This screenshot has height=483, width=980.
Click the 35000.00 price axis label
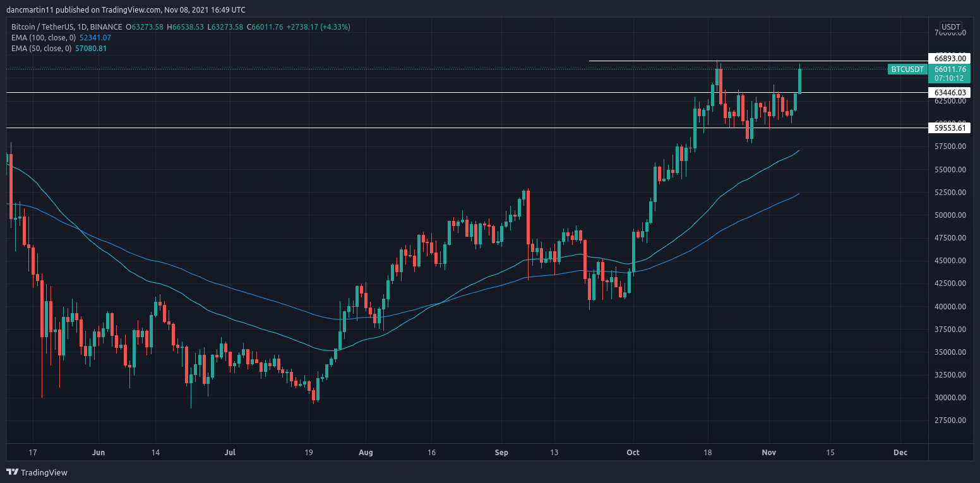(x=950, y=352)
